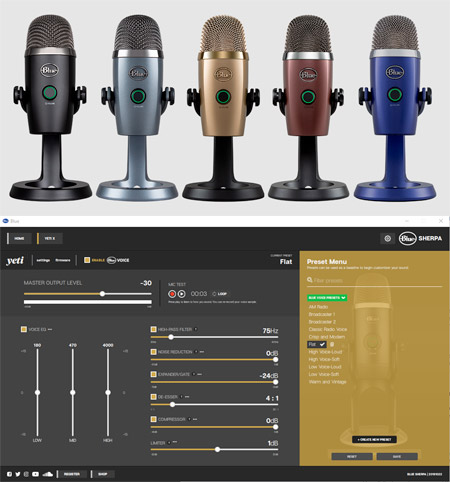
Task: Click the info icon next to High-Pass Filter
Action: [196, 329]
